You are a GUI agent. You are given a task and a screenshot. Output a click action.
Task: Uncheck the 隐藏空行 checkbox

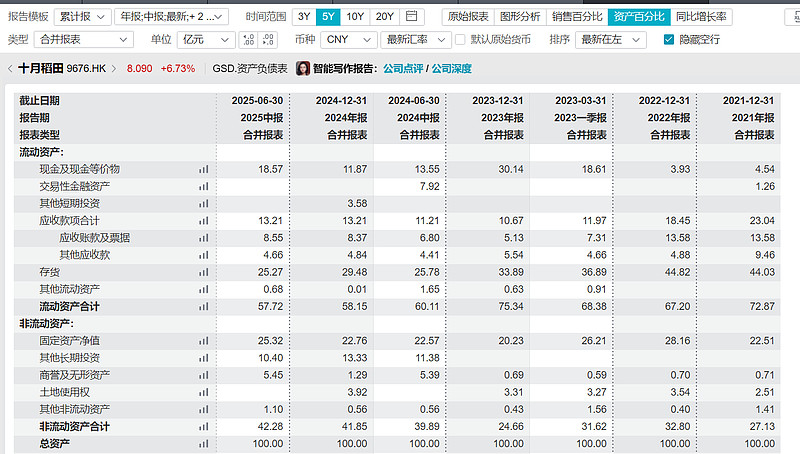pos(669,39)
